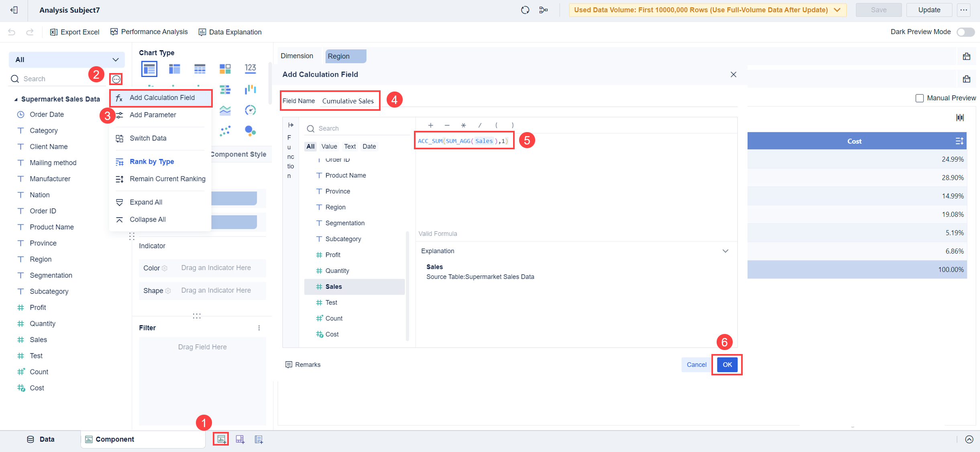Select the Value function category filter
The image size is (980, 452).
(x=329, y=146)
